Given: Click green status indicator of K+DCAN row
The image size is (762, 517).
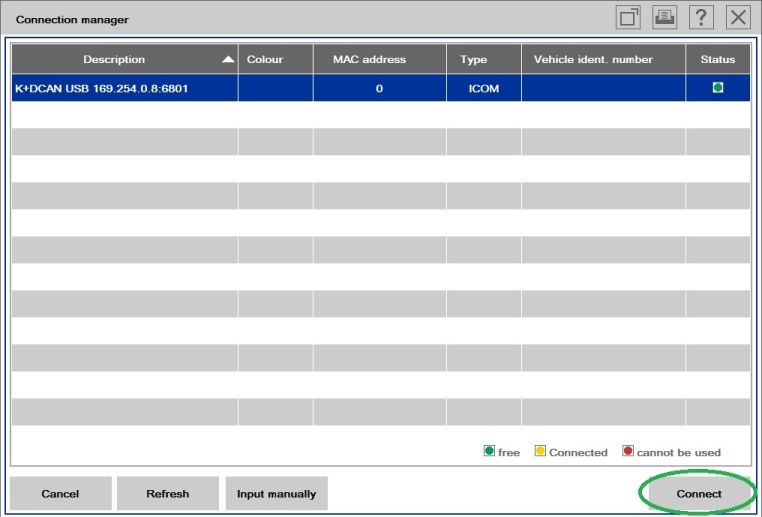Looking at the screenshot, I should (717, 88).
